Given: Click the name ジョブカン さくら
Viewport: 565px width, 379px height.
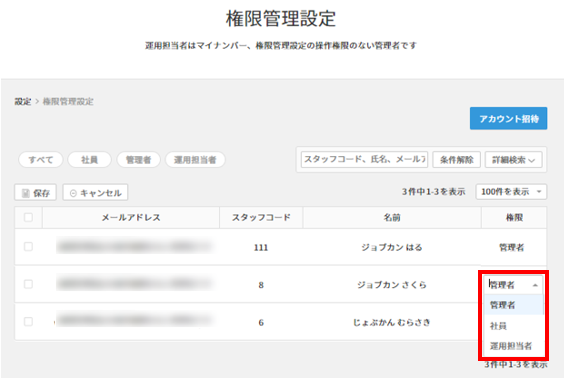Looking at the screenshot, I should 392,285.
